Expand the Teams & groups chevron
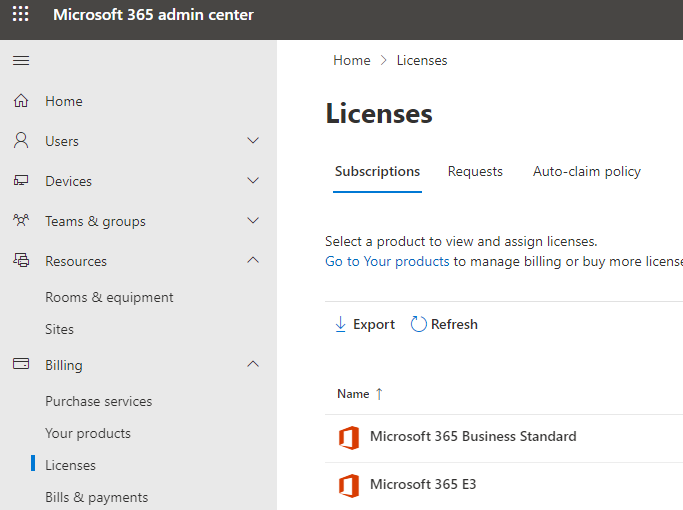This screenshot has width=683, height=510. click(253, 220)
